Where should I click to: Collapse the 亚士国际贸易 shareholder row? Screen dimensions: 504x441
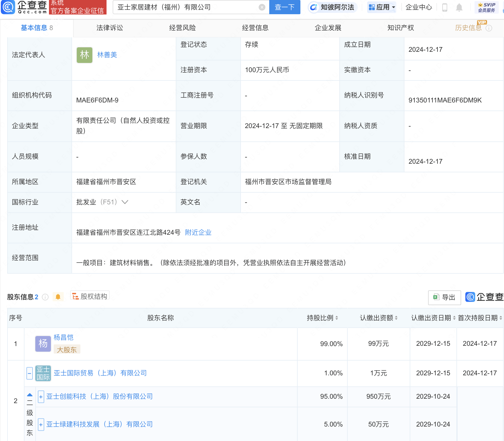[x=29, y=373]
